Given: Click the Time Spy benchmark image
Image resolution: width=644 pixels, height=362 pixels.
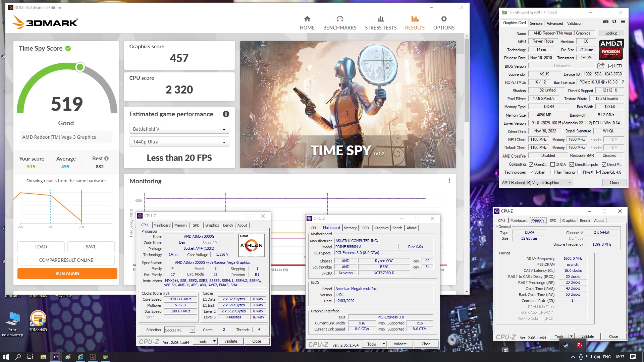Looking at the screenshot, I should coord(348,105).
